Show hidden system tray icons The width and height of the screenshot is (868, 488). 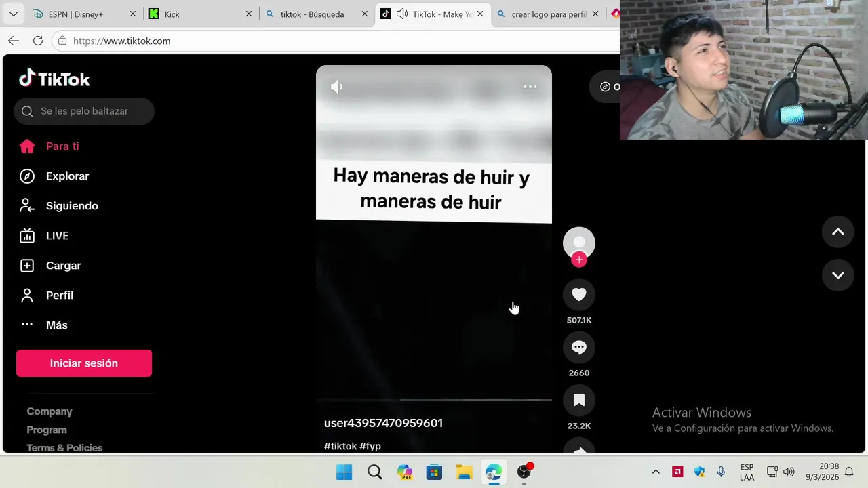click(x=656, y=472)
